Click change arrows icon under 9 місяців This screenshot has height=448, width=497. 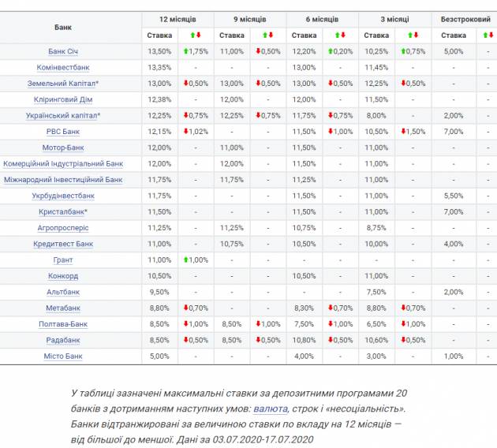coord(268,35)
